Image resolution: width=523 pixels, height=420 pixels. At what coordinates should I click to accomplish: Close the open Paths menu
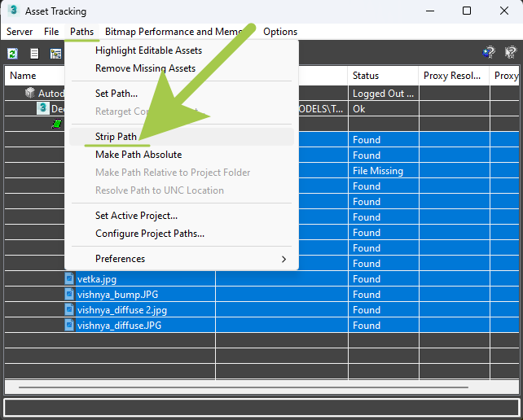[81, 32]
